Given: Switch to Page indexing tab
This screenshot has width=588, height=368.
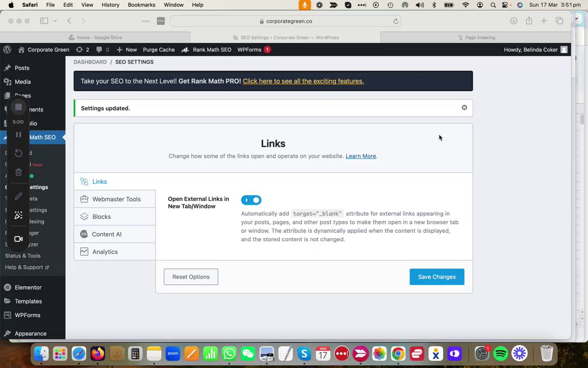Looking at the screenshot, I should (476, 37).
